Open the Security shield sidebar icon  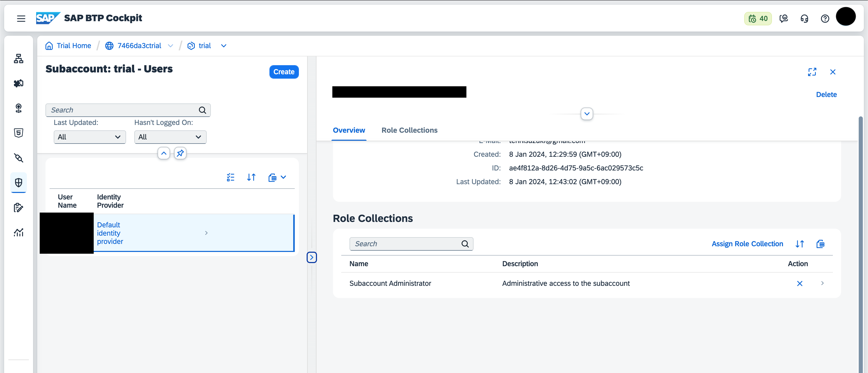click(19, 182)
